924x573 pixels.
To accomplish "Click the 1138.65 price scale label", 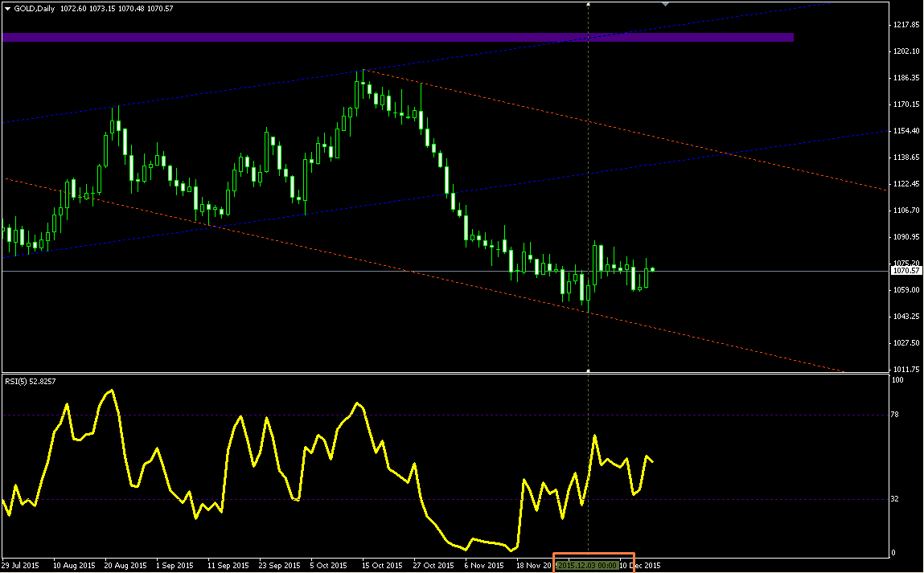I will [x=906, y=158].
